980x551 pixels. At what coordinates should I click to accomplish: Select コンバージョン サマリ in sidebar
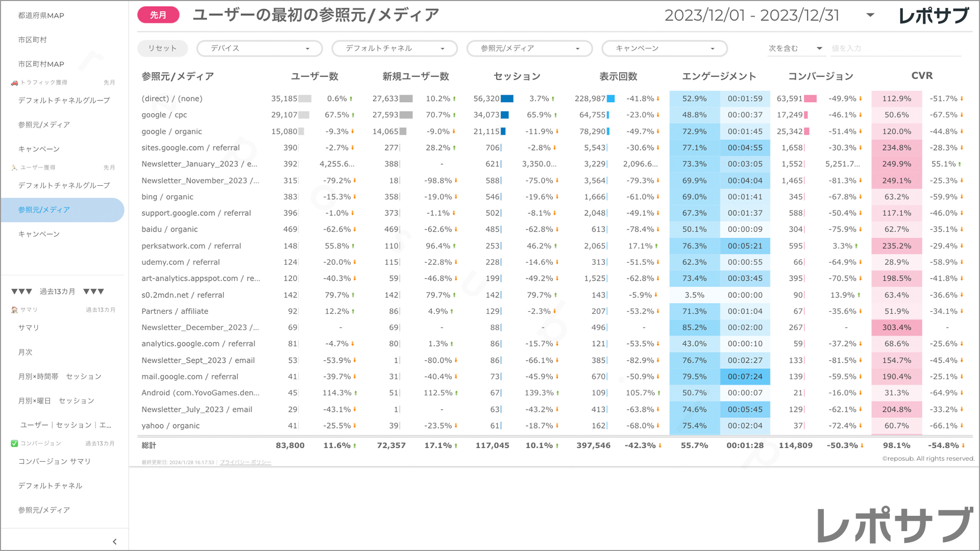[54, 461]
